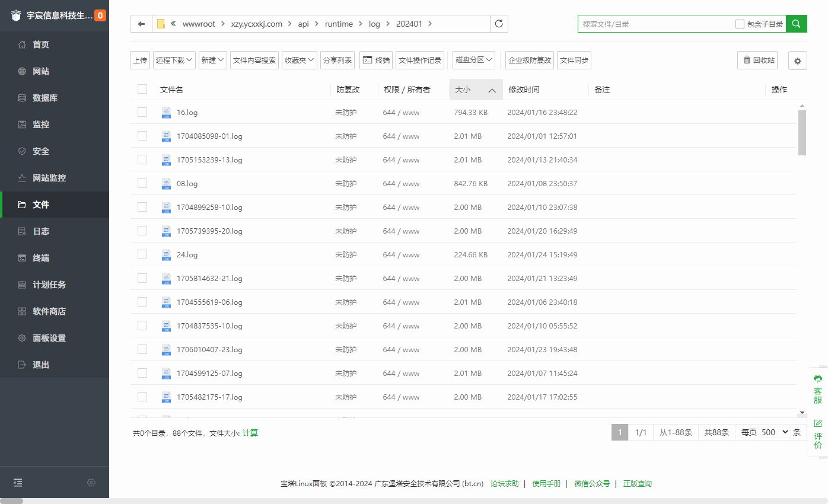Image resolution: width=828 pixels, height=504 pixels.
Task: Check the box for 1704899258-10.log
Action: [142, 207]
